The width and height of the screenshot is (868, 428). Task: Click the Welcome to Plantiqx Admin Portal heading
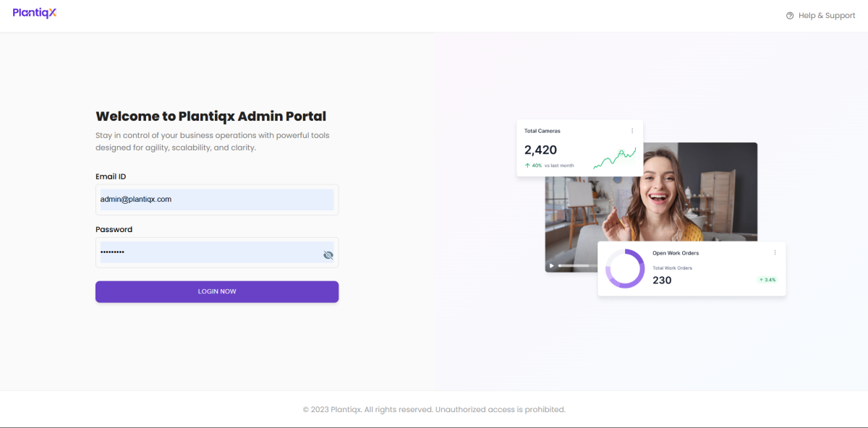[x=210, y=116]
